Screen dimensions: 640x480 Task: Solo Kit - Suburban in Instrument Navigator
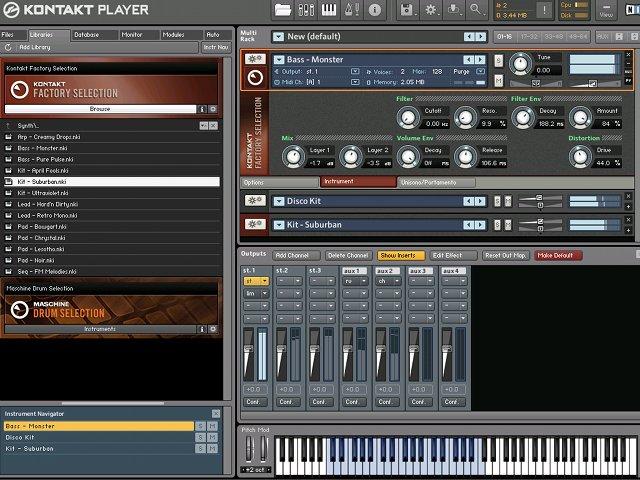(x=200, y=449)
